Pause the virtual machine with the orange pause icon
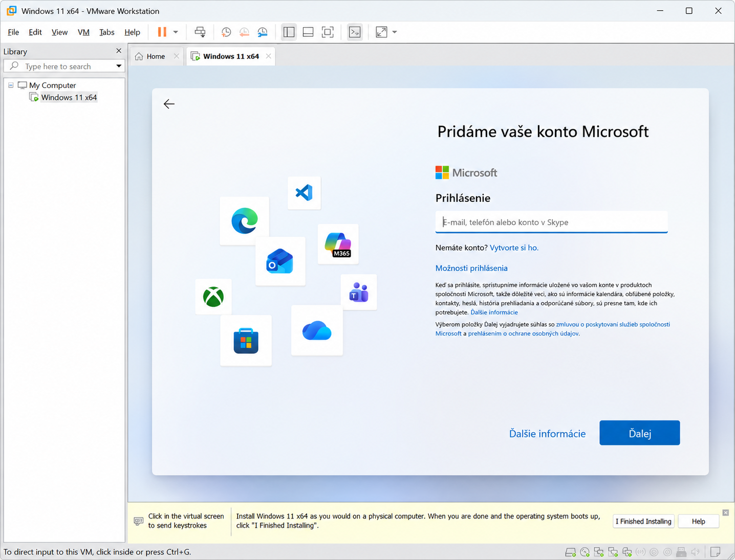This screenshot has width=735, height=560. [x=162, y=32]
